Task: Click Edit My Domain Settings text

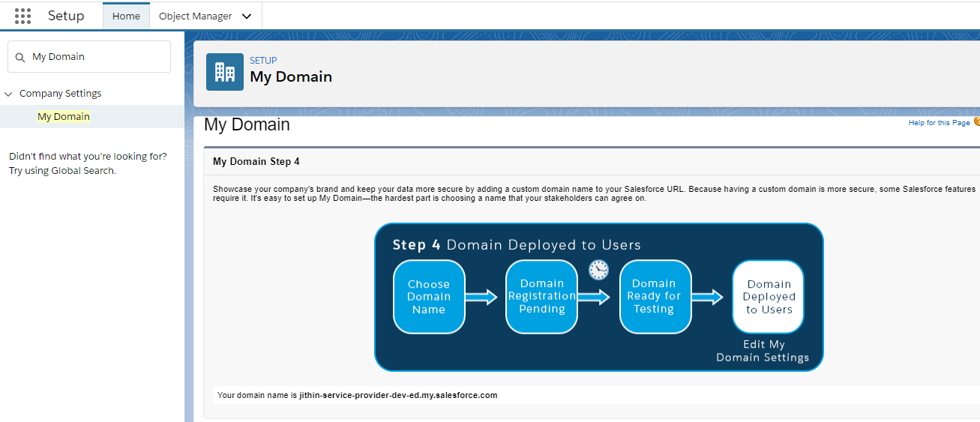Action: click(763, 351)
